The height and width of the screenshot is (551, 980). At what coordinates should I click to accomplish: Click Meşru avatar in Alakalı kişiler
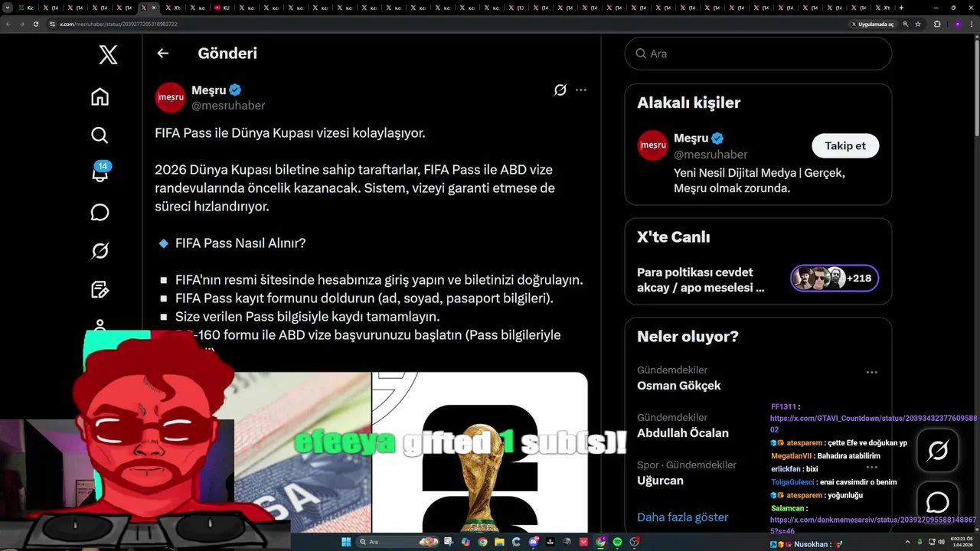[652, 145]
